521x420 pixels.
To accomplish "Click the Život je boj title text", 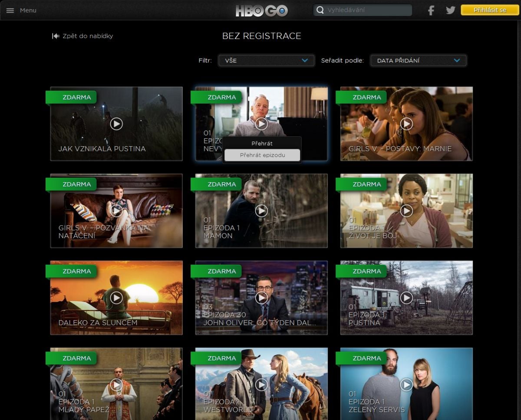I will tap(373, 236).
